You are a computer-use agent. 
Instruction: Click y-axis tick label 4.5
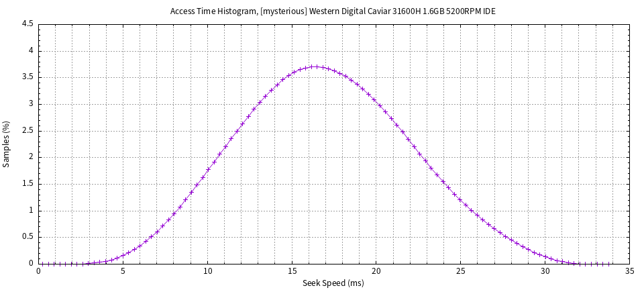(x=28, y=24)
